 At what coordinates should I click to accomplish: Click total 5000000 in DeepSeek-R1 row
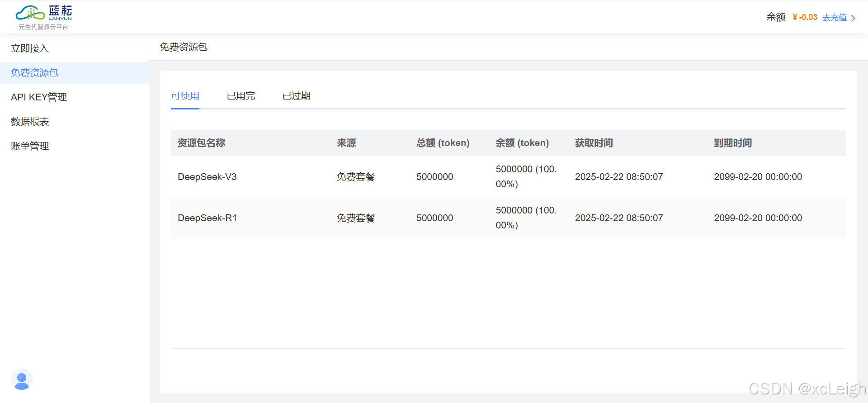coord(434,218)
